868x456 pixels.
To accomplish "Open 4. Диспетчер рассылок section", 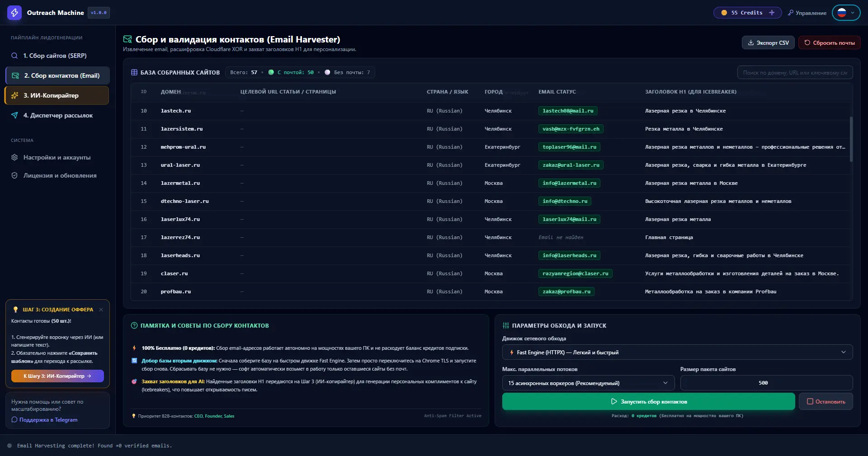I will tap(57, 115).
